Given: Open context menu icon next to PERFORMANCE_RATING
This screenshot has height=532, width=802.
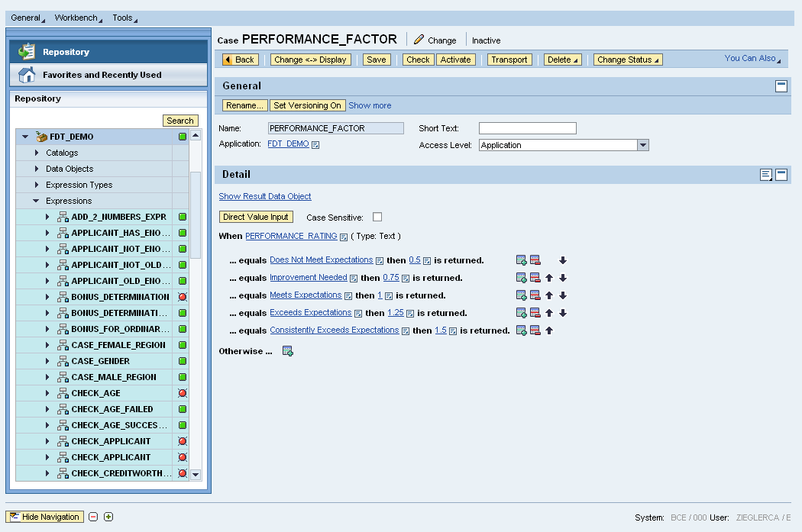Looking at the screenshot, I should (x=344, y=237).
